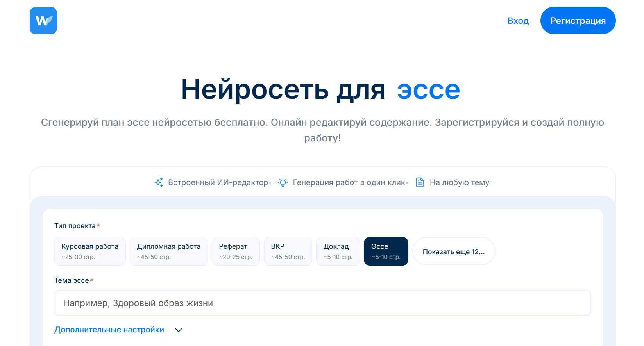Select the highlighted Эссе project type
This screenshot has height=346, width=644.
(386, 251)
